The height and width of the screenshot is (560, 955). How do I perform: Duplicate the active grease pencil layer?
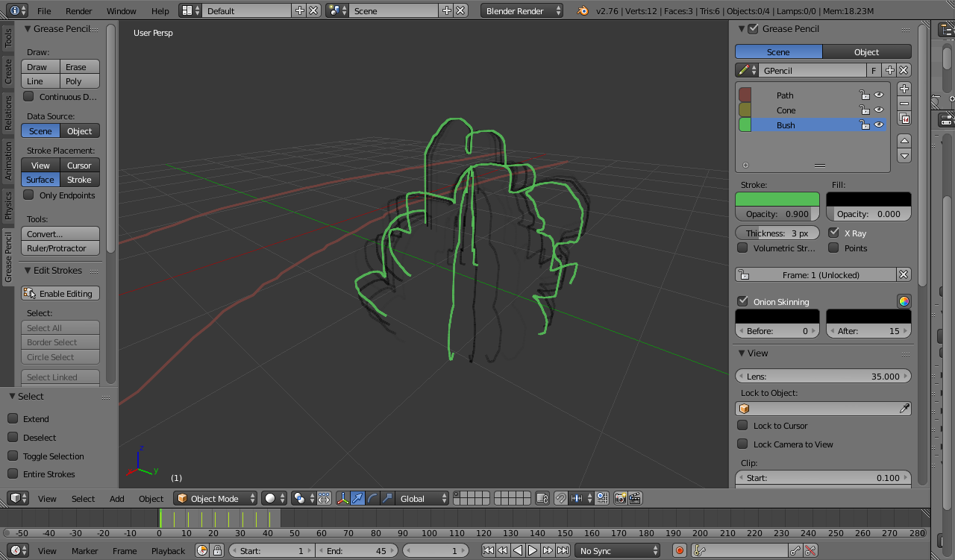(904, 119)
